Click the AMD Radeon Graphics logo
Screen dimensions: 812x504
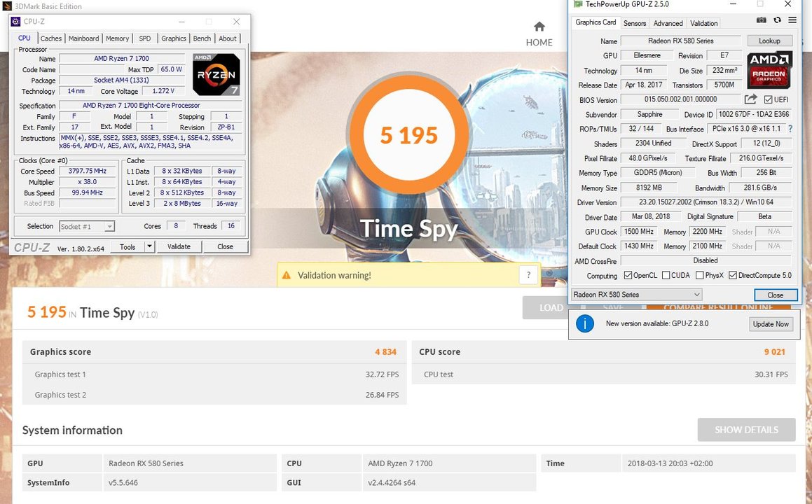click(x=769, y=70)
